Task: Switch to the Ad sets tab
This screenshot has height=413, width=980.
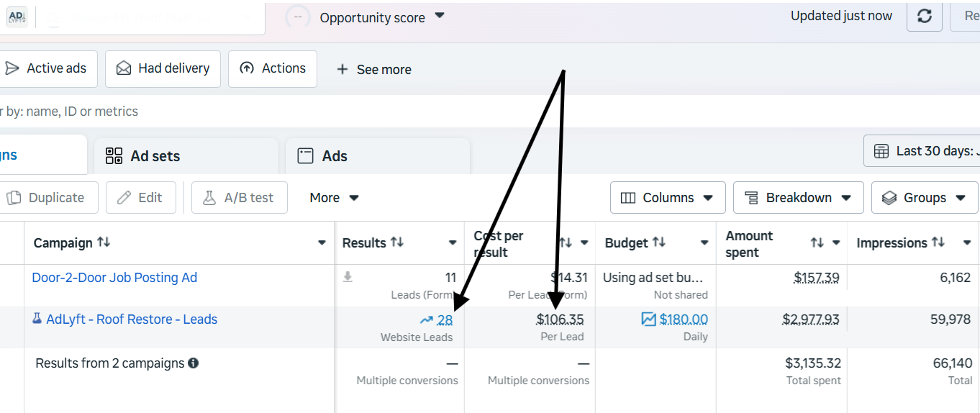Action: tap(186, 156)
